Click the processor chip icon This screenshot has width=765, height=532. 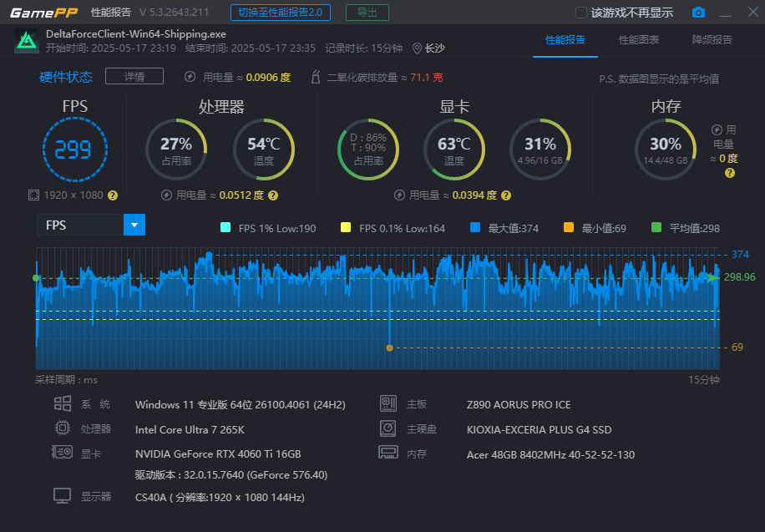tap(63, 428)
